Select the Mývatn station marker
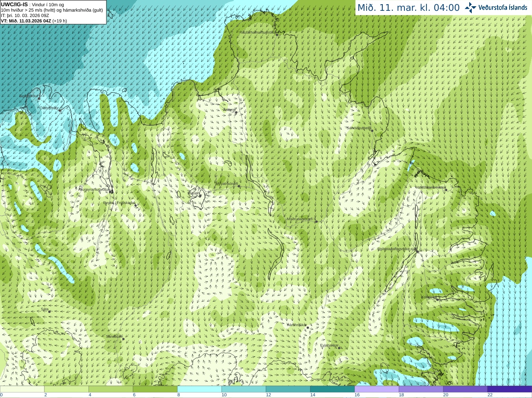 pyautogui.click(x=200, y=196)
